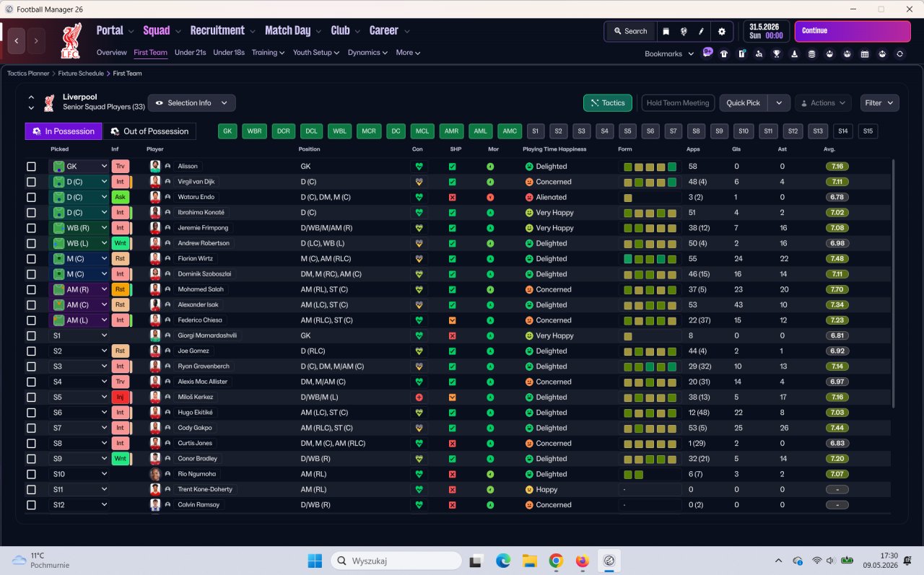924x575 pixels.
Task: Tick the checkbox for Joe Gomez
Action: pos(31,351)
